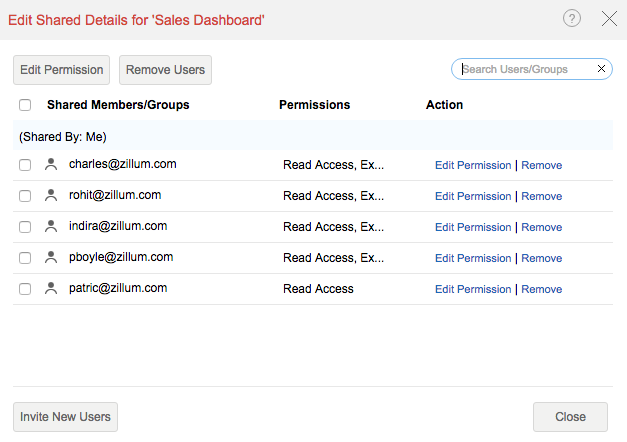Click the user icon beside rohit@zillum.com
Image resolution: width=627 pixels, height=442 pixels.
point(51,196)
